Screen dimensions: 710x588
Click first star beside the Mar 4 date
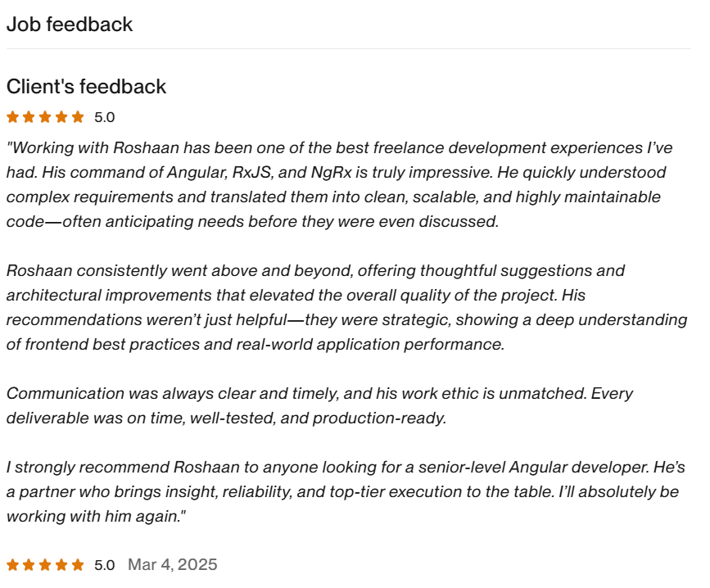12,565
